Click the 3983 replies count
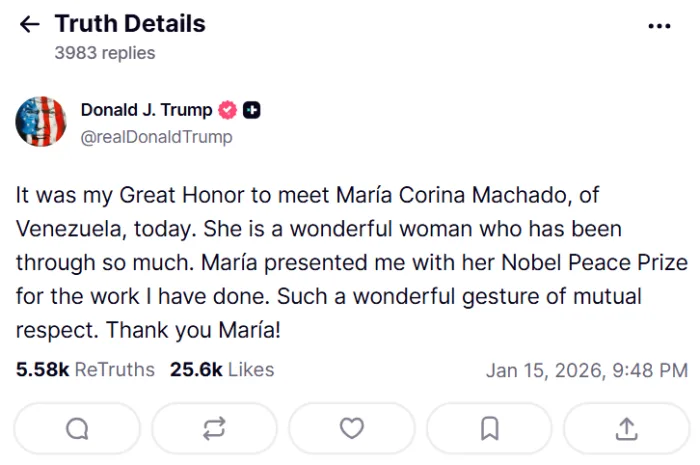 coord(105,53)
